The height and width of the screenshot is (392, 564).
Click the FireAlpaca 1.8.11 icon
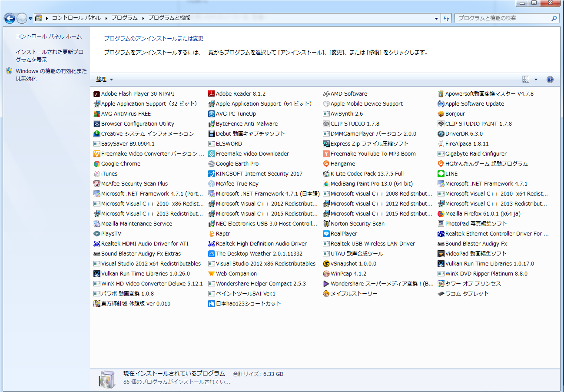tap(441, 144)
